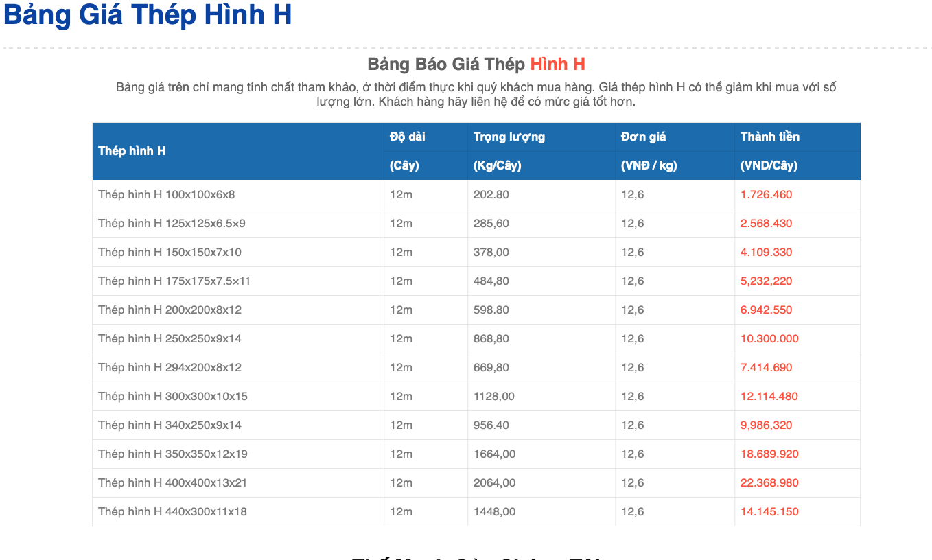
Task: Select the "Trọng lượng" column header
Action: click(x=541, y=137)
